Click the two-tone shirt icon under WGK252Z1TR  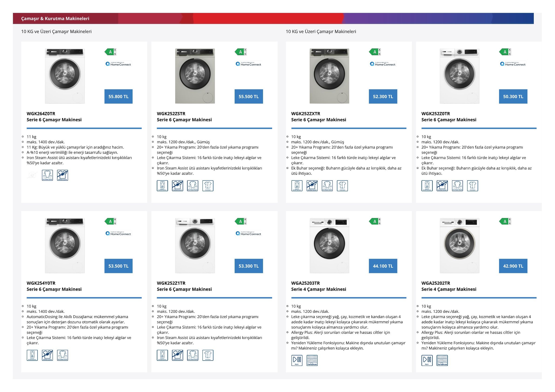(208, 355)
